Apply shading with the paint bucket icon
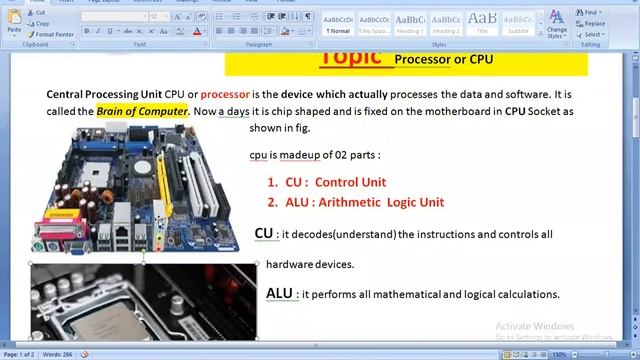Screen dimensions: 640x360 [x=285, y=31]
